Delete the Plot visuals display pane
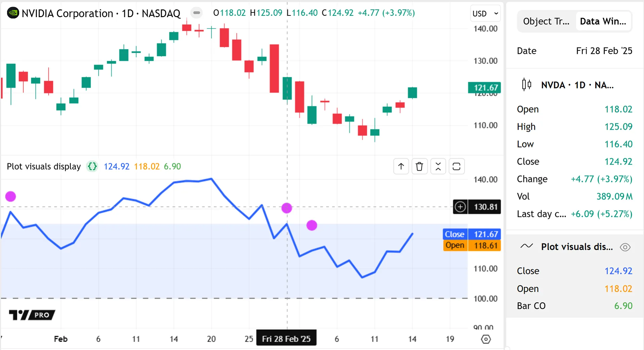 tap(419, 166)
